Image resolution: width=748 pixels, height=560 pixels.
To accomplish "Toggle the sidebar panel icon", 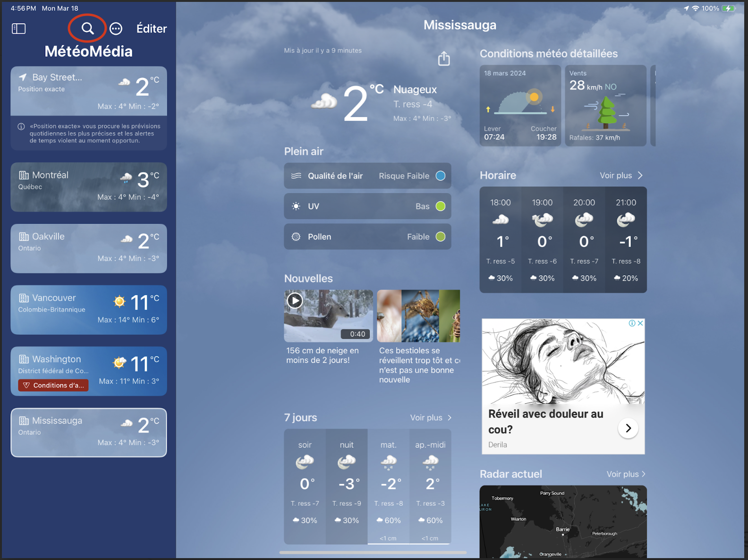I will click(18, 29).
